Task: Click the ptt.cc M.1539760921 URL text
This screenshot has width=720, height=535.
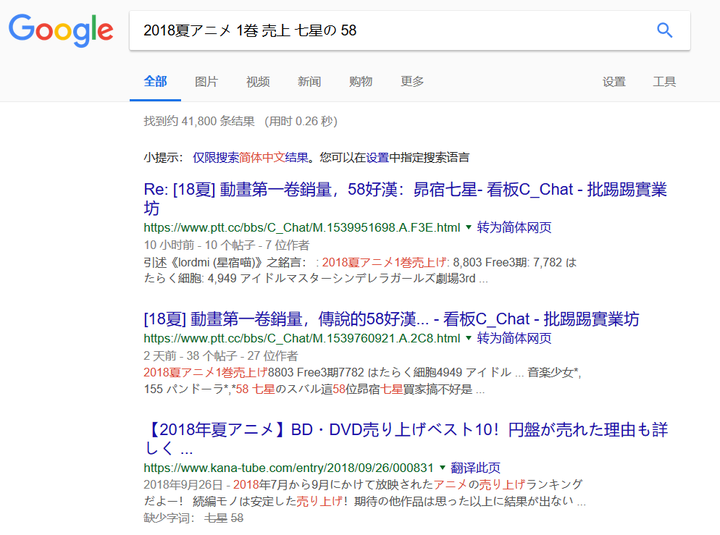Action: (x=302, y=338)
